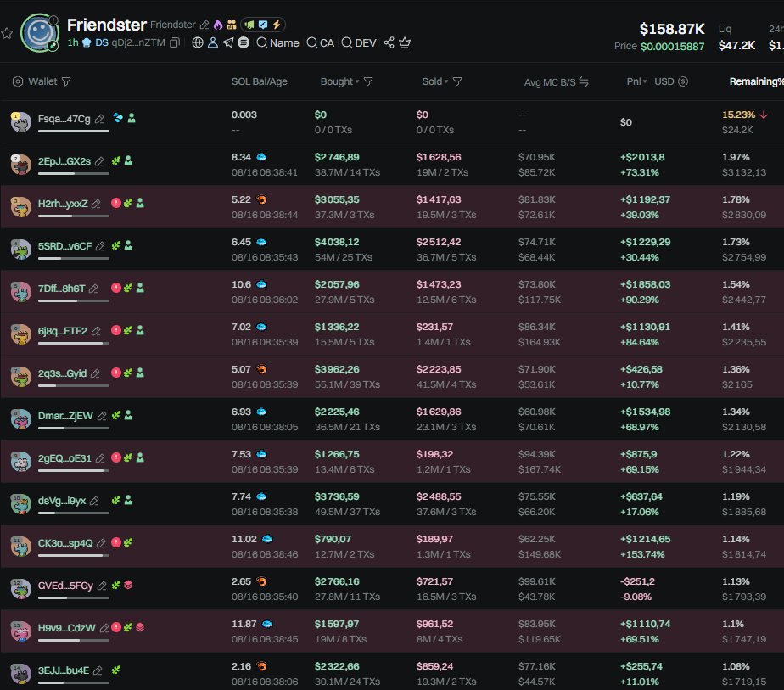The height and width of the screenshot is (690, 784).
Task: Open the Bought column dropdown
Action: (339, 81)
